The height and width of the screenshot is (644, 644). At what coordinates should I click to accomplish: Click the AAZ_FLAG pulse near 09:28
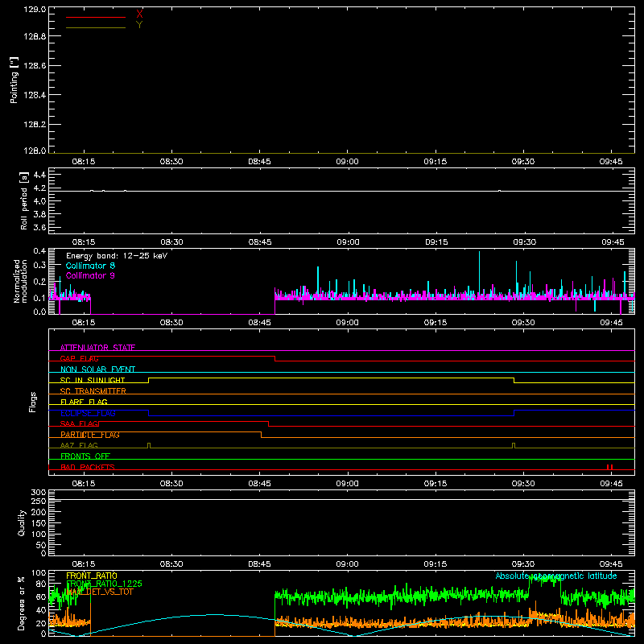click(x=514, y=446)
